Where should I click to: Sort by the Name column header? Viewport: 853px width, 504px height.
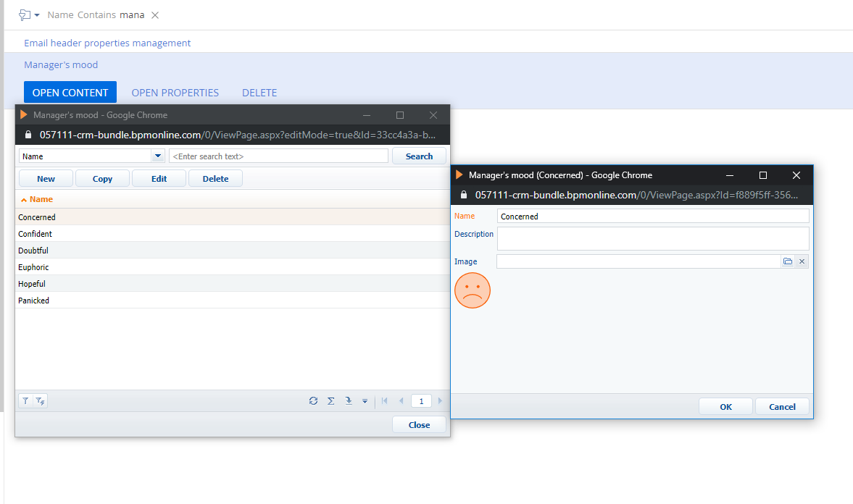pos(41,200)
